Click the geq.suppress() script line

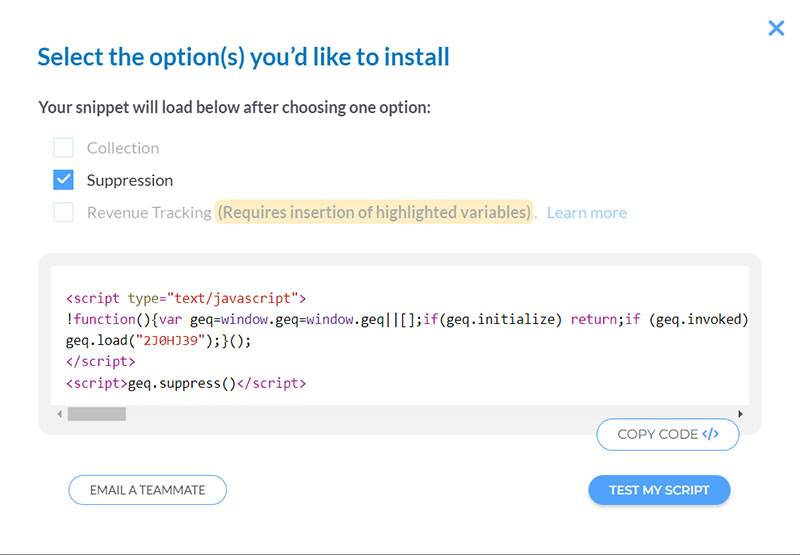click(x=186, y=383)
